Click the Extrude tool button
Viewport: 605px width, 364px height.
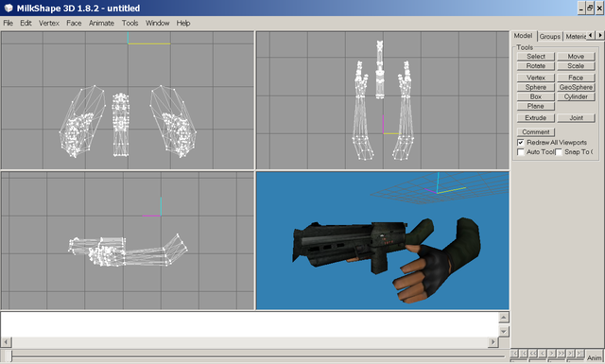coord(536,118)
